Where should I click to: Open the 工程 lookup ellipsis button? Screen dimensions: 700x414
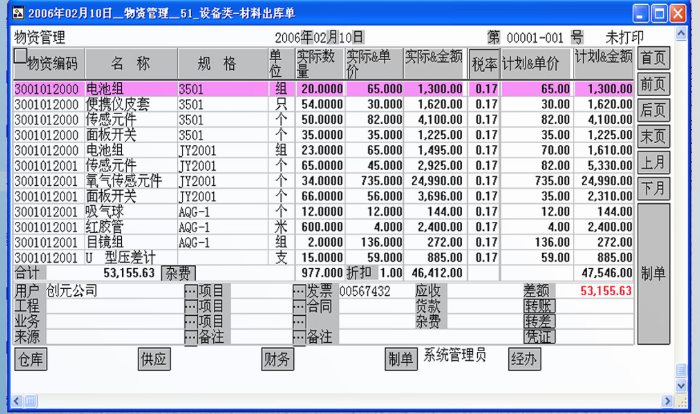tap(190, 306)
